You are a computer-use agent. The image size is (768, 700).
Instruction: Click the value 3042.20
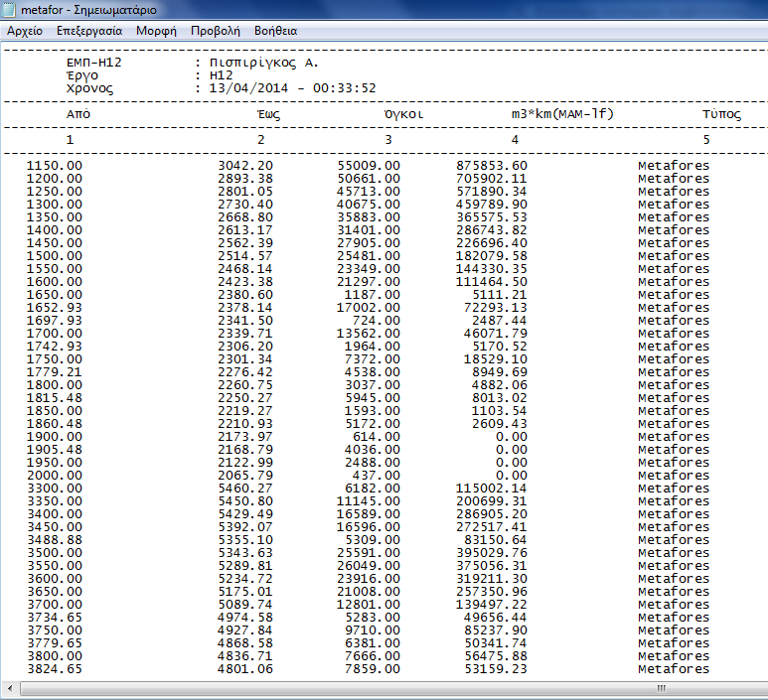point(245,166)
